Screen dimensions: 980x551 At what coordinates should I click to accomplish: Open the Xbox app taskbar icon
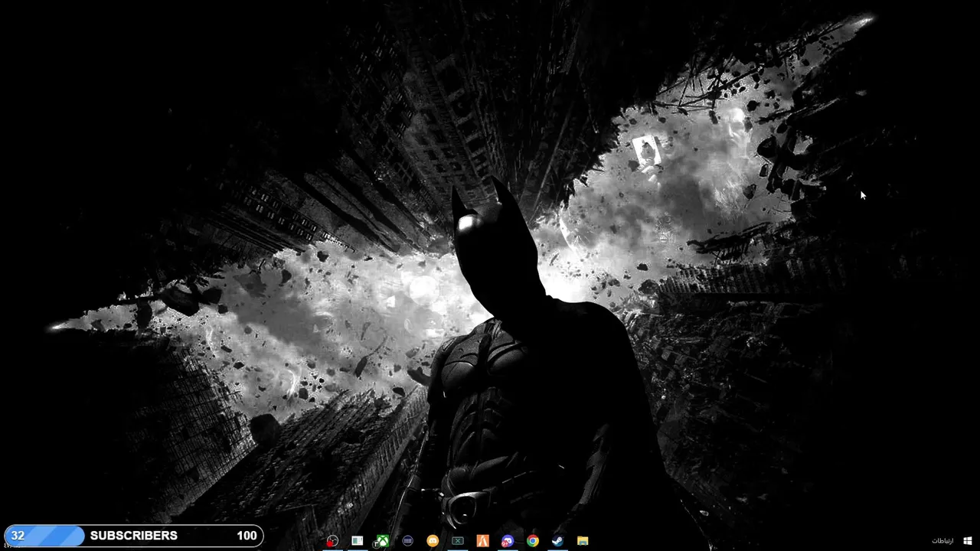[x=382, y=541]
